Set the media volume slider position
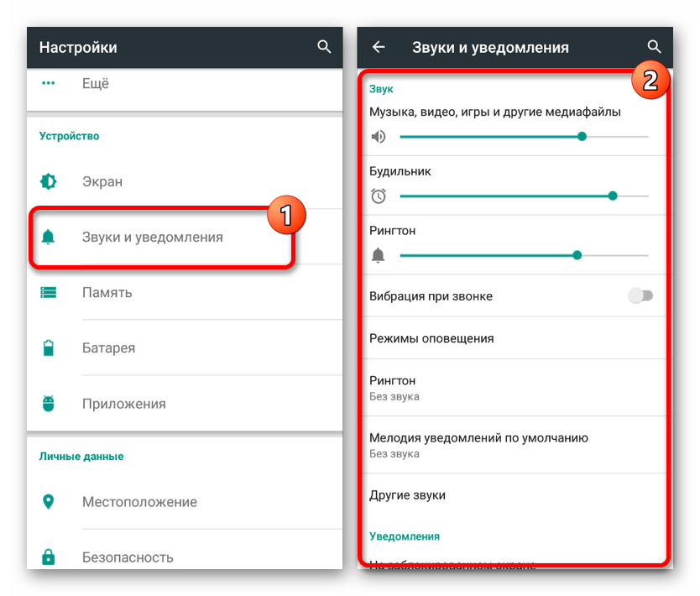 524,137
